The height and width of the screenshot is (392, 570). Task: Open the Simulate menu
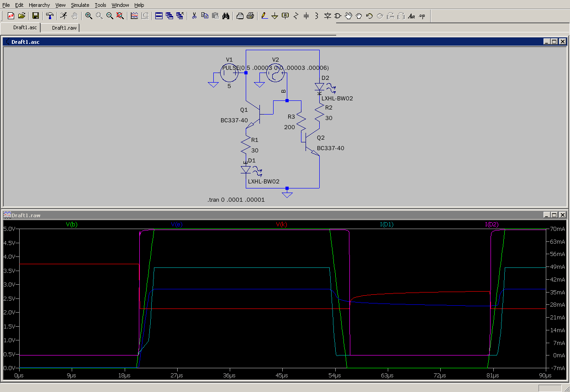[80, 5]
